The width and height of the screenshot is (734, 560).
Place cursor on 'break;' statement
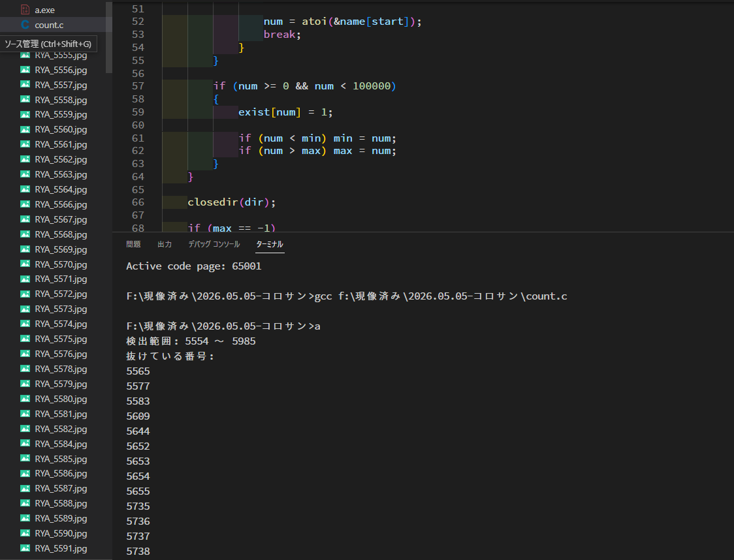point(282,35)
